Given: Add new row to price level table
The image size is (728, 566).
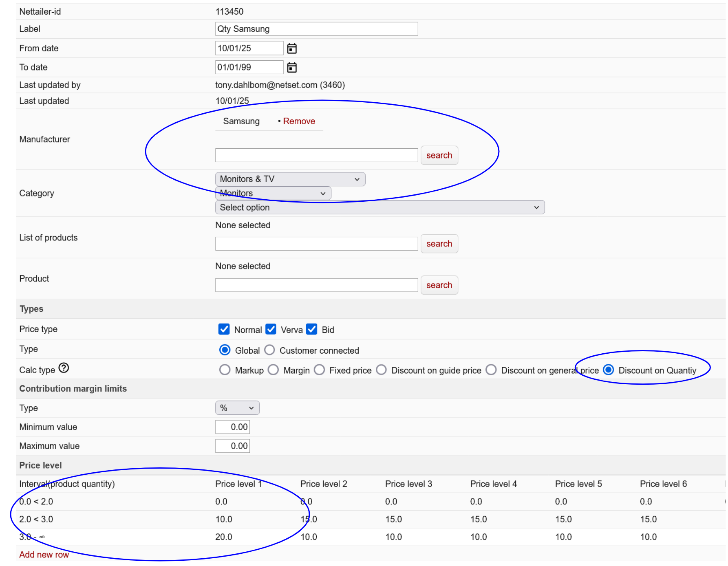Looking at the screenshot, I should coord(44,555).
